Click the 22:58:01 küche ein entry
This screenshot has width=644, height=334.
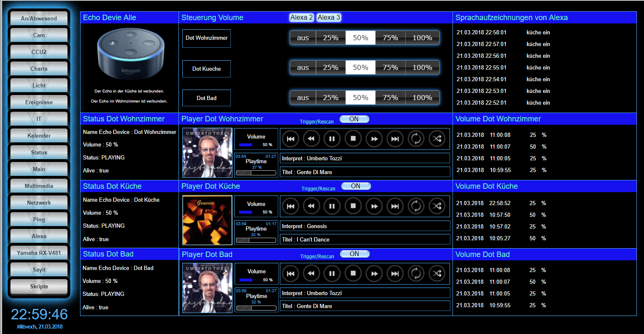click(x=504, y=32)
